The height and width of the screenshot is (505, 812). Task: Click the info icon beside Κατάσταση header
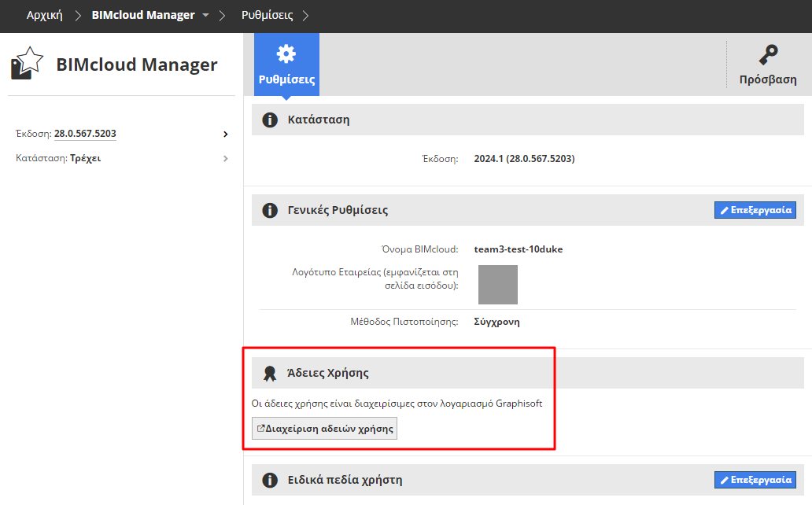270,120
